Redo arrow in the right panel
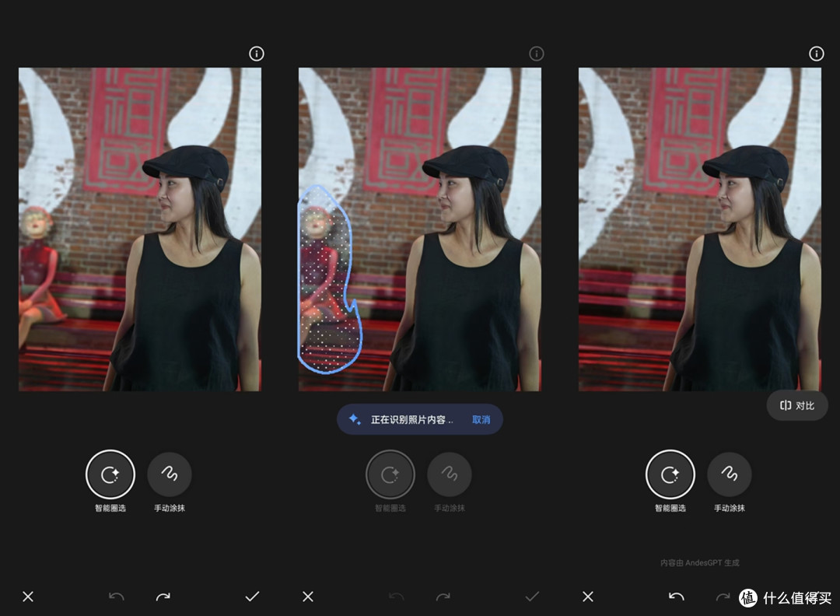Viewport: 840px width, 616px height. pos(723,597)
